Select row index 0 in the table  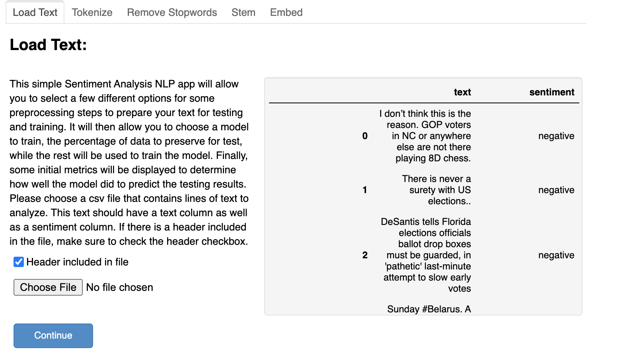(x=365, y=136)
